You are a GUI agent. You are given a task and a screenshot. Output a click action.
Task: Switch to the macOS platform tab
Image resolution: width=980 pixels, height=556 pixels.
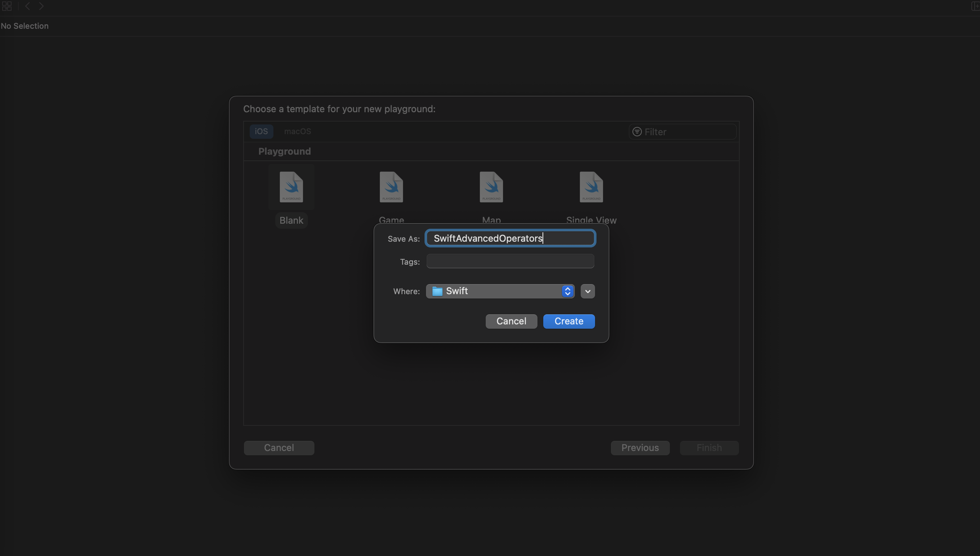297,131
